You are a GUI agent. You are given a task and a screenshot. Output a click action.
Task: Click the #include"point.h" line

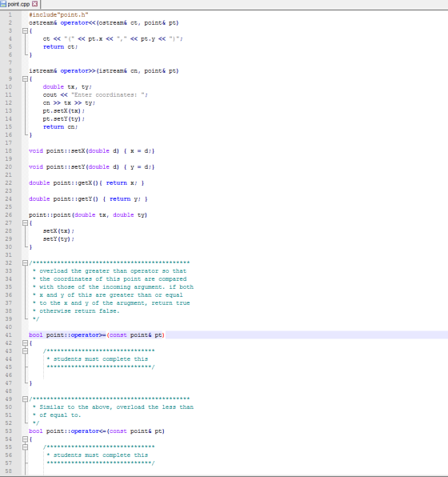pos(58,14)
